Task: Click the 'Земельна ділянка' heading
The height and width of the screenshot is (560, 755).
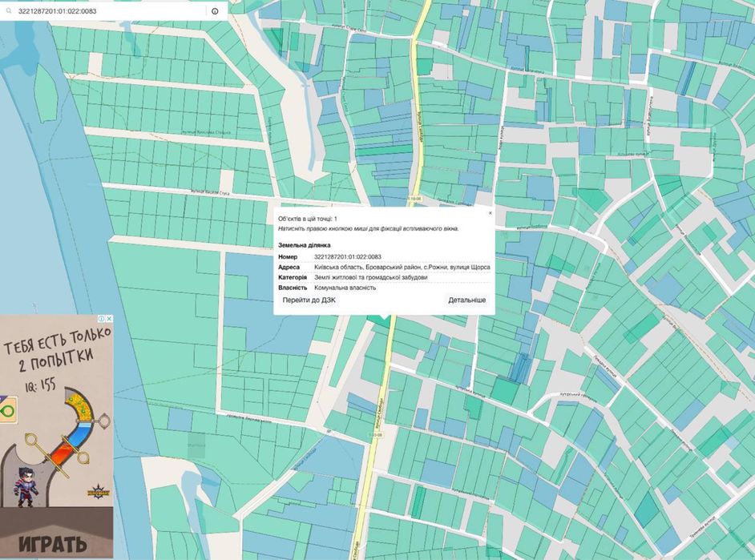Action: point(305,245)
